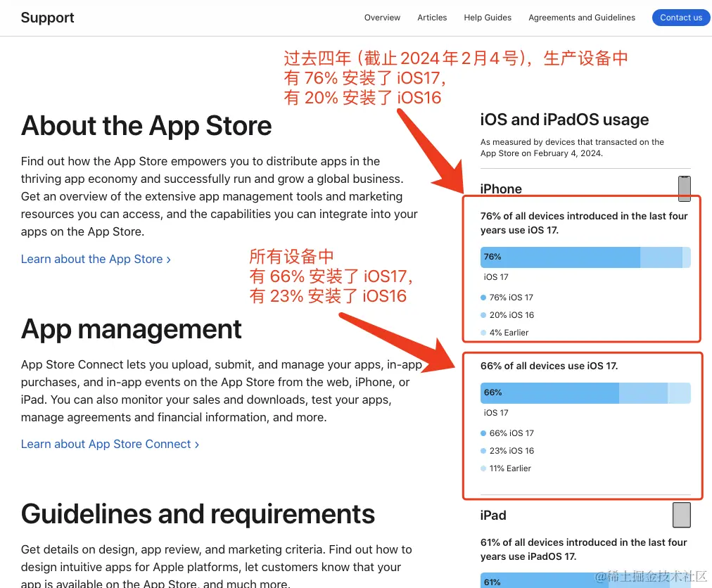Click the Support page title

47,18
